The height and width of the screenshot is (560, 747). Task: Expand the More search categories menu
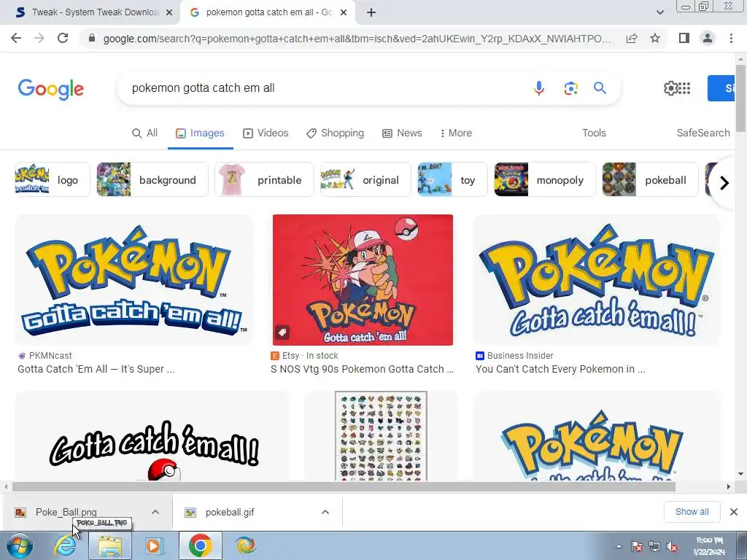click(x=456, y=133)
